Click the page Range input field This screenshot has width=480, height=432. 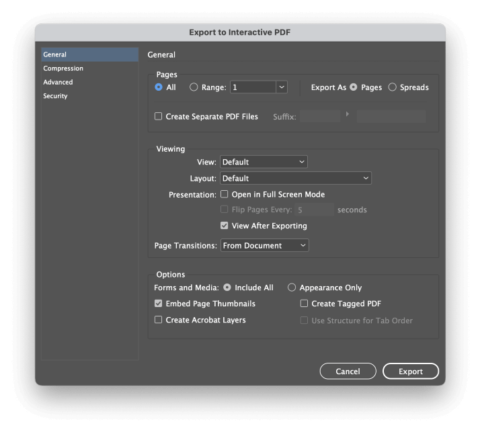[x=253, y=87]
